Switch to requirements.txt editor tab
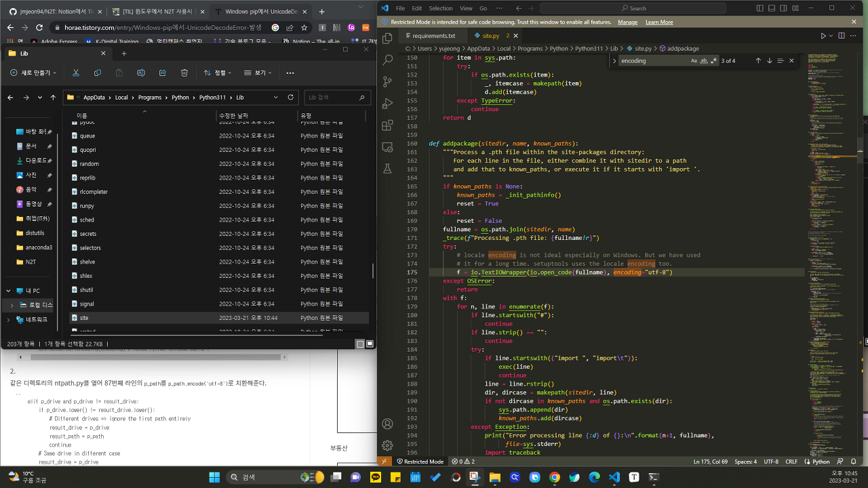The height and width of the screenshot is (488, 868). 434,36
